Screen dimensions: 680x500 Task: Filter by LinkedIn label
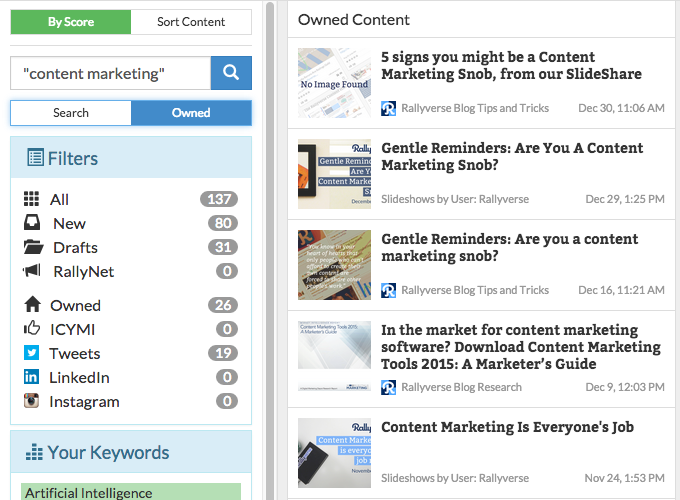(79, 377)
